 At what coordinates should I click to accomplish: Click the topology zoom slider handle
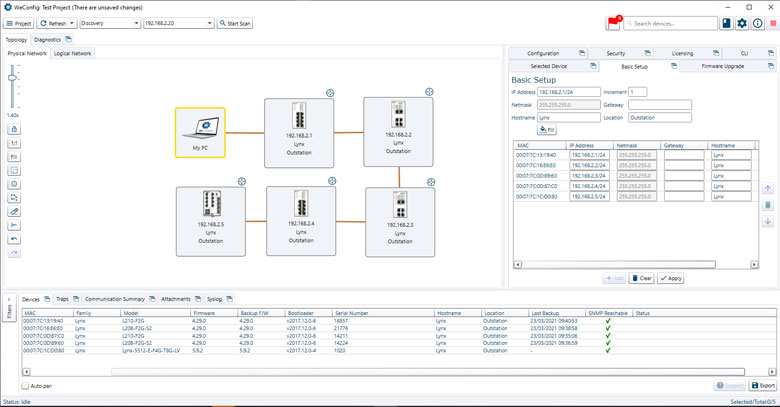13,78
